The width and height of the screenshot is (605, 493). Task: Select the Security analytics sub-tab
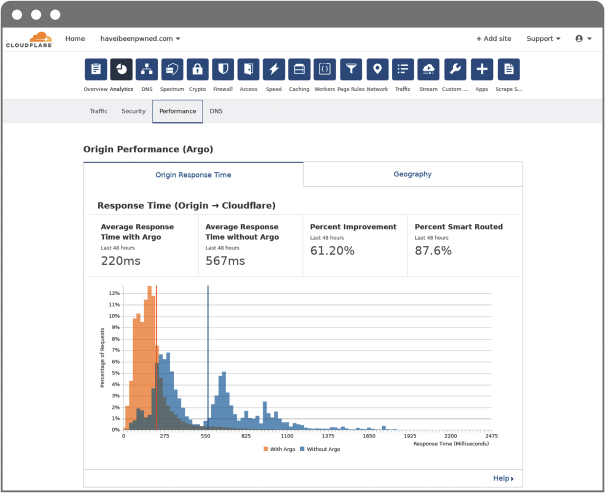click(x=133, y=111)
